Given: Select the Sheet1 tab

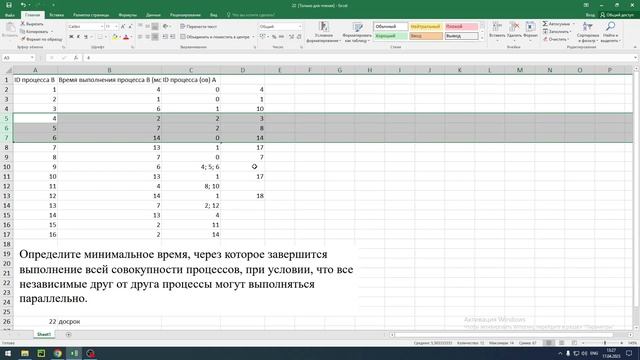Looking at the screenshot, I should tap(44, 334).
